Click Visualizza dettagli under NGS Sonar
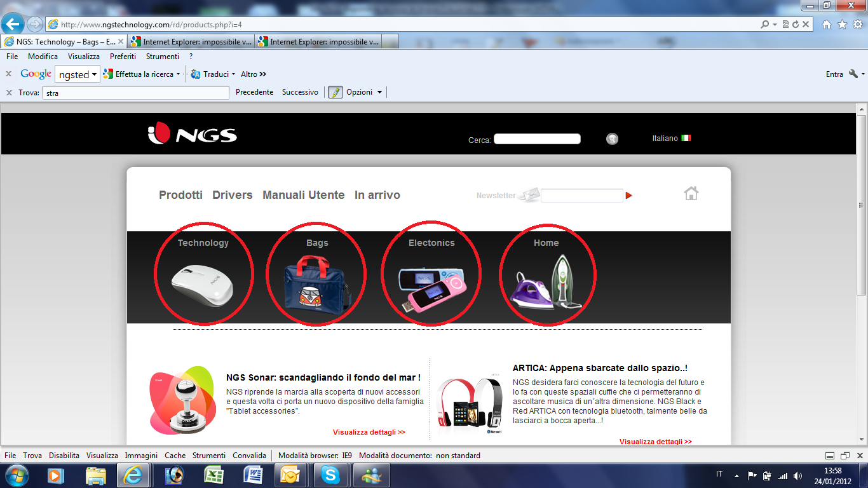Screen dimensions: 868x488 point(369,432)
